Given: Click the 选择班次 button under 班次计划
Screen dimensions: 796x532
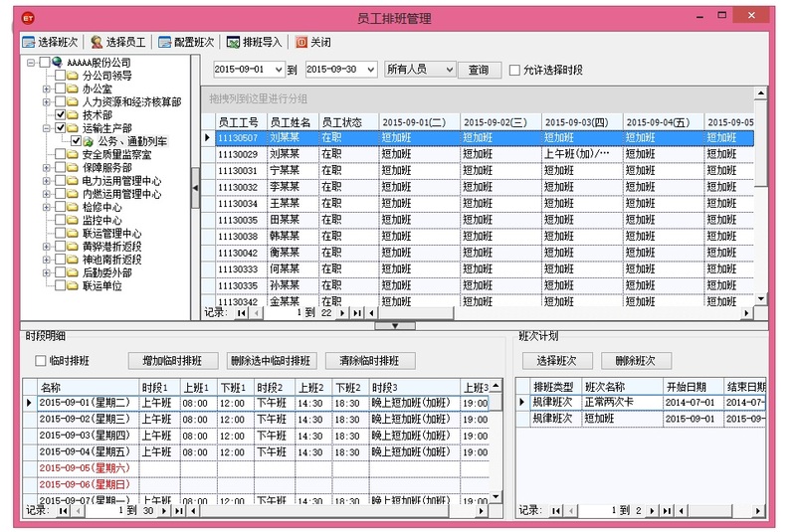Looking at the screenshot, I should click(x=557, y=361).
